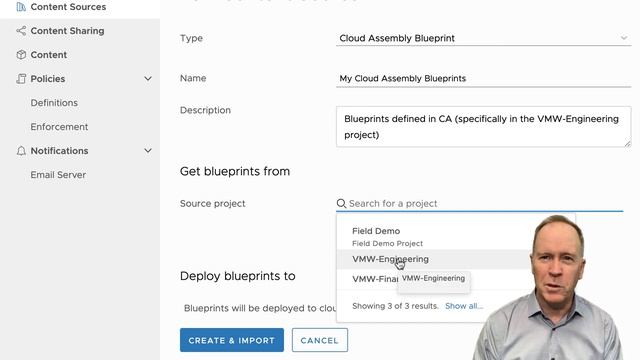Image resolution: width=640 pixels, height=360 pixels.
Task: Go to Content Sharing page
Action: coord(67,31)
